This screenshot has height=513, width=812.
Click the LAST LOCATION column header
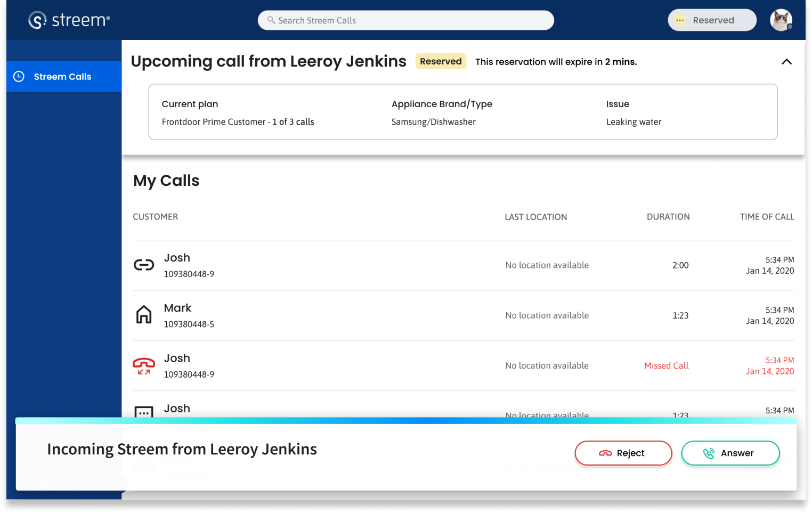pos(536,217)
